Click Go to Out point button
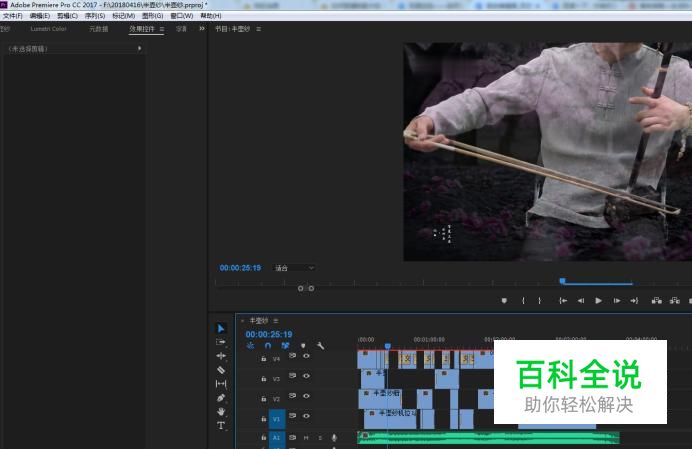This screenshot has height=449, width=692. pos(634,301)
